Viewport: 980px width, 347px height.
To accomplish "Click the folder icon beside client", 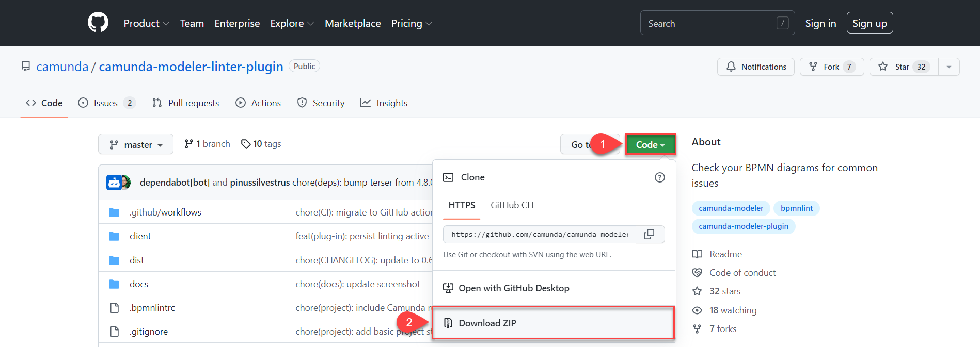I will click(x=114, y=236).
